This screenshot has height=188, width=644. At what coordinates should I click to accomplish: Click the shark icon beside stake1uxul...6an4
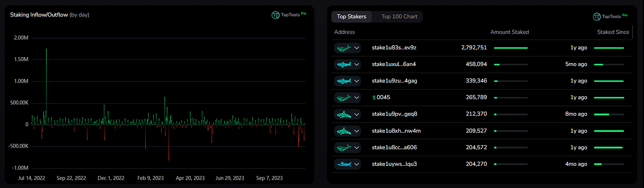[343, 65]
